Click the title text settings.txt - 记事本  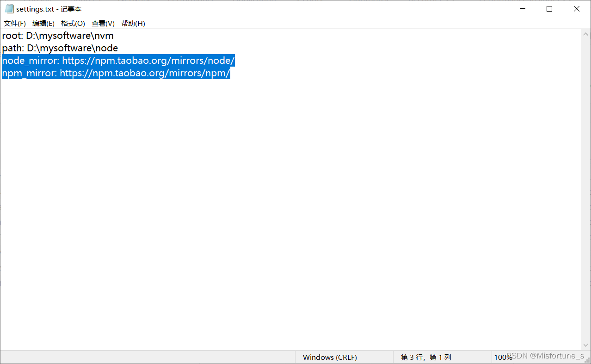pos(48,8)
